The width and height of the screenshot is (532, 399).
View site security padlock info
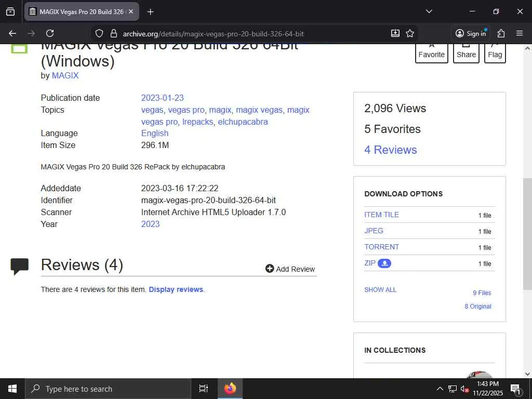point(114,33)
